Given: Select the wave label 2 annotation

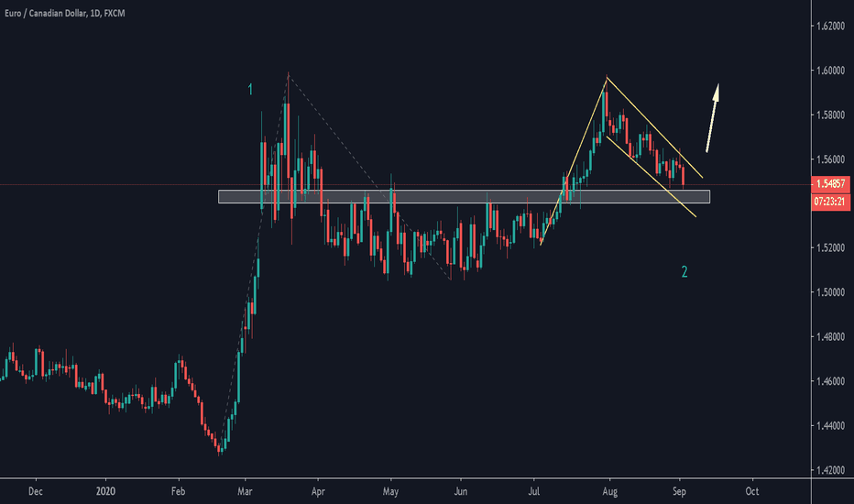Looking at the screenshot, I should [684, 271].
